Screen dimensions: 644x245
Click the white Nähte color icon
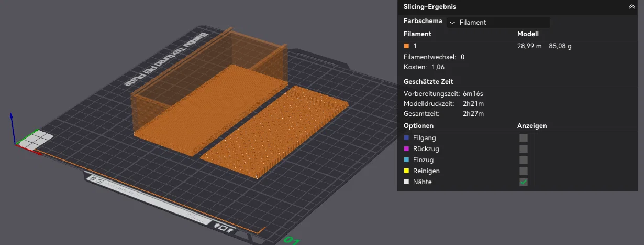click(407, 182)
